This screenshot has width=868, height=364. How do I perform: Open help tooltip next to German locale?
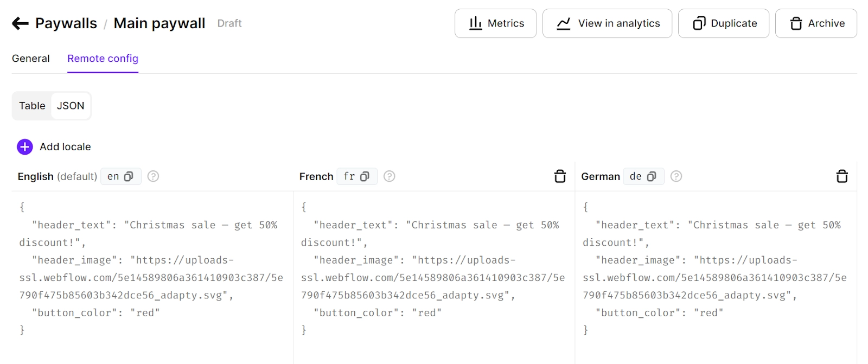coord(676,176)
